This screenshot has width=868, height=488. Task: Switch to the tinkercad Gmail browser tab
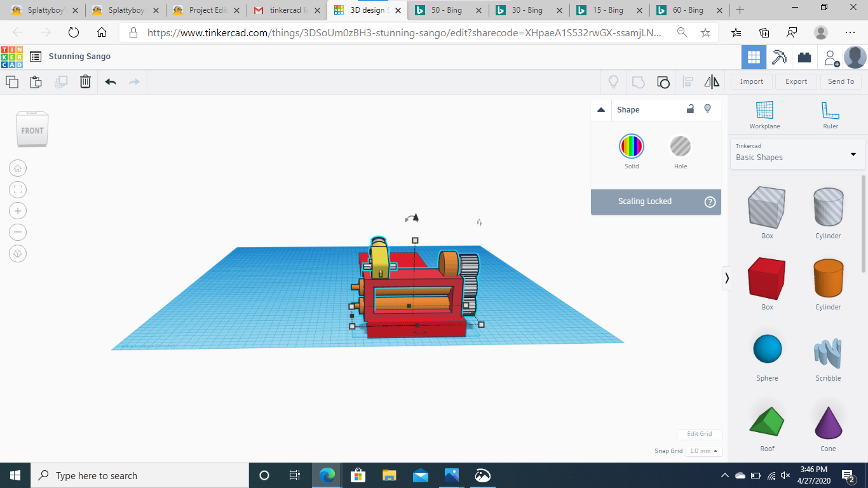point(287,10)
